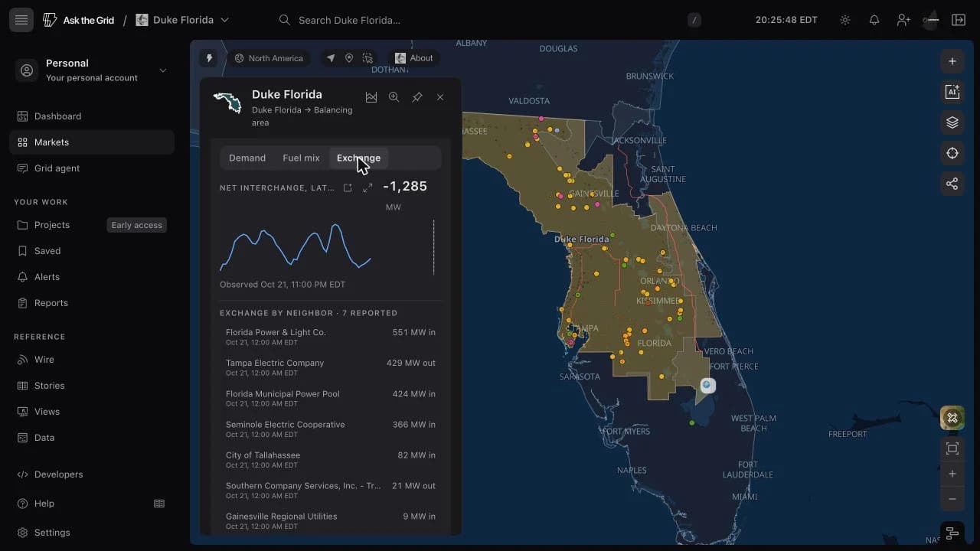Image resolution: width=980 pixels, height=551 pixels.
Task: Open map layers panel
Action: click(952, 122)
